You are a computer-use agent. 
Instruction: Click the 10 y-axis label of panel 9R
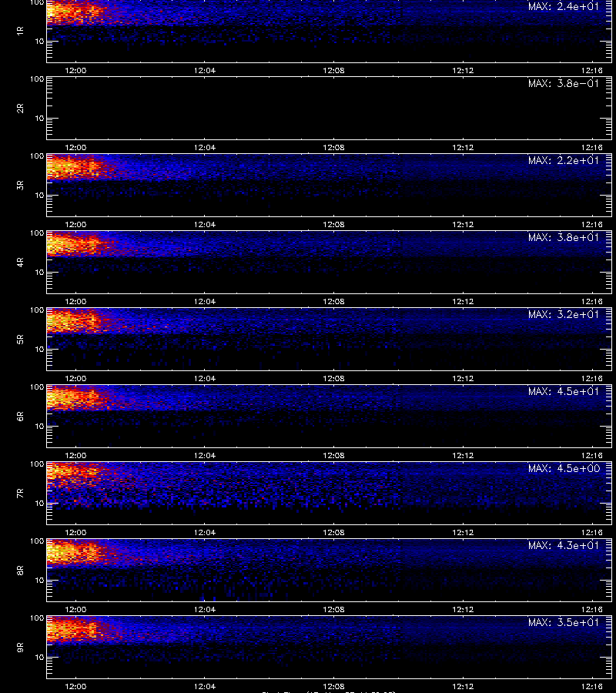click(40, 658)
